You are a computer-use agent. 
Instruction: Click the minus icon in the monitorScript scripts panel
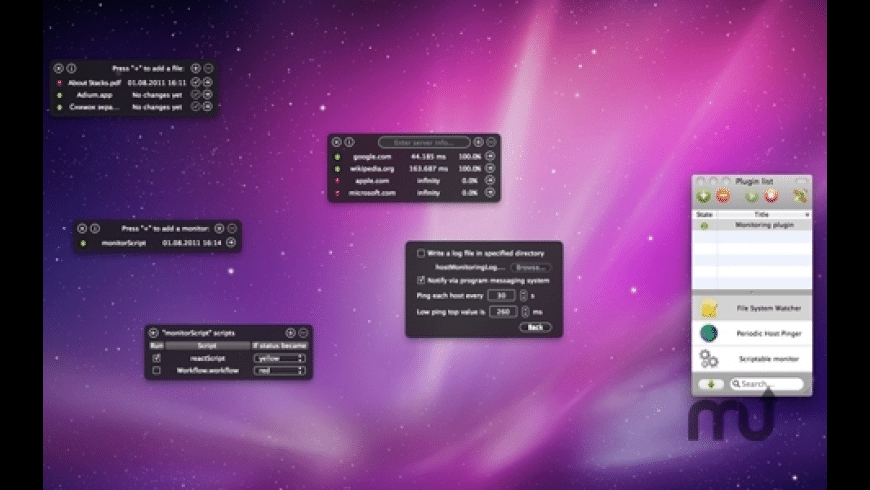303,333
